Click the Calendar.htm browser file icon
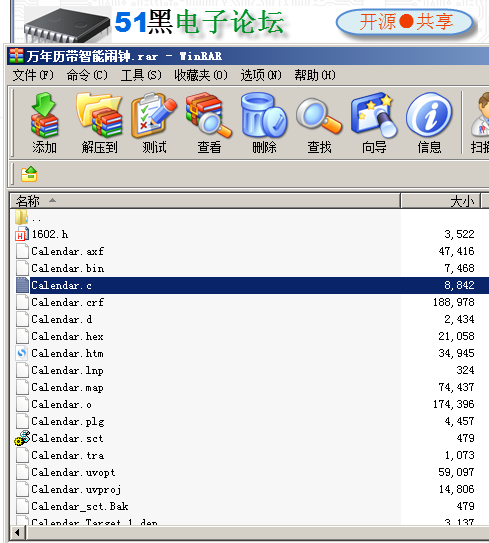Viewport: 489px width, 543px height. (22, 353)
